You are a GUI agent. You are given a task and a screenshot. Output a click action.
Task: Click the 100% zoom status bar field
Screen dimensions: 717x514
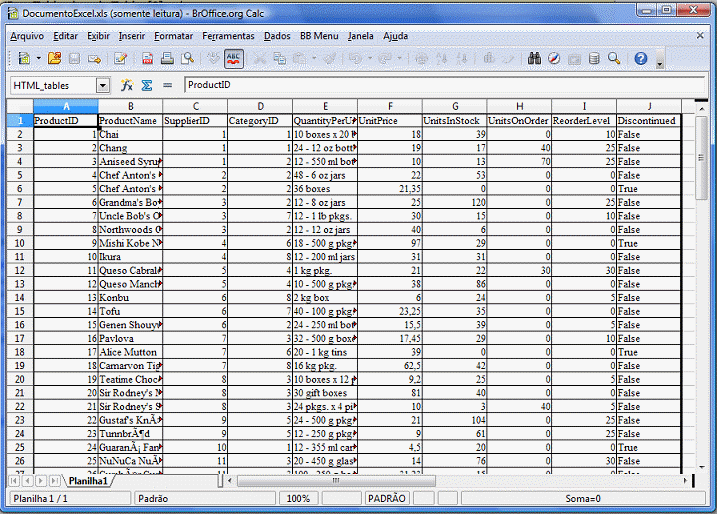point(298,498)
